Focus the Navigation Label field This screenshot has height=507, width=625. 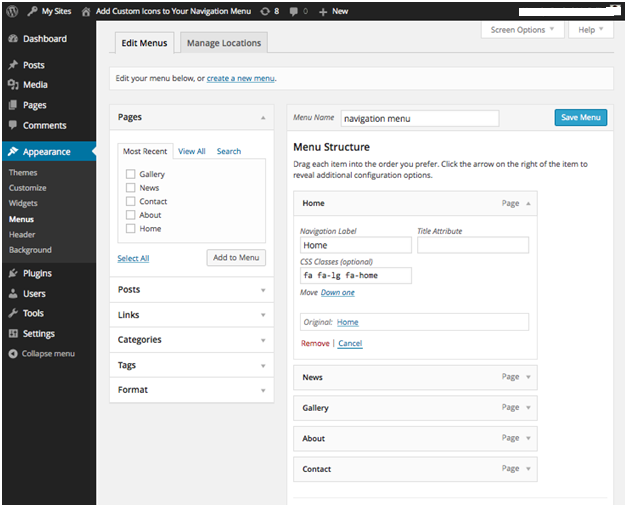356,245
